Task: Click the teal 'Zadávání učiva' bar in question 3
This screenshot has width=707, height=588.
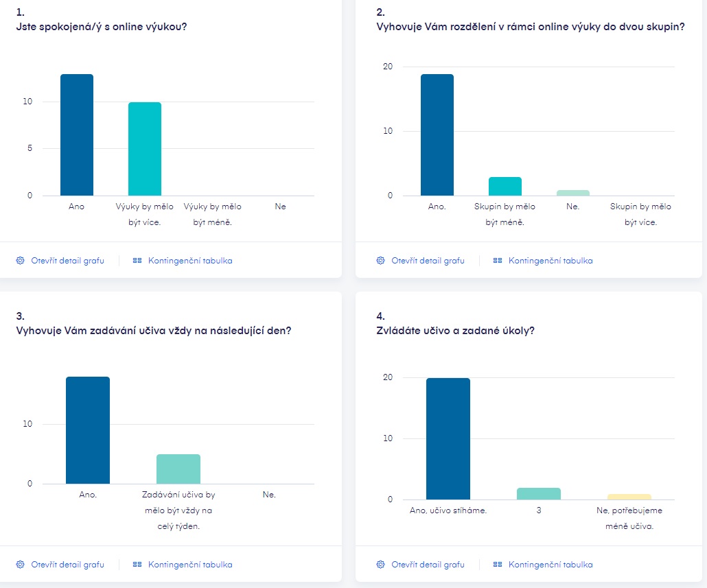Action: pyautogui.click(x=178, y=469)
